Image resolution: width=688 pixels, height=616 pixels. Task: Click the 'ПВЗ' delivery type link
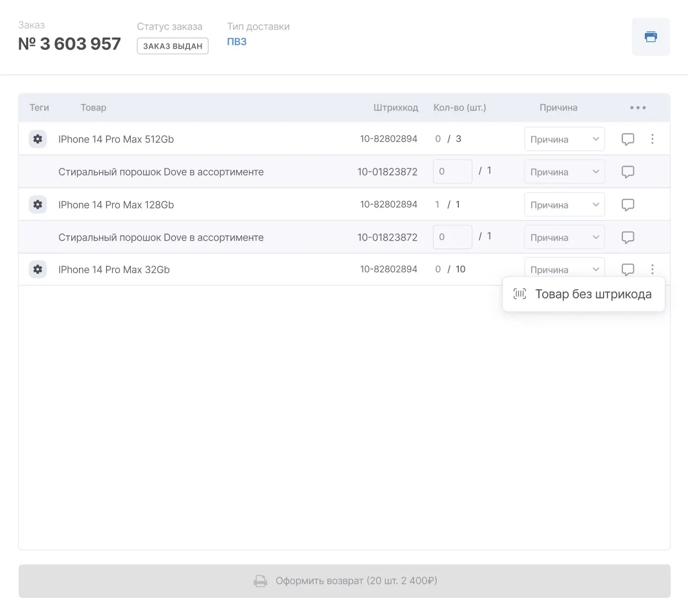click(x=237, y=42)
